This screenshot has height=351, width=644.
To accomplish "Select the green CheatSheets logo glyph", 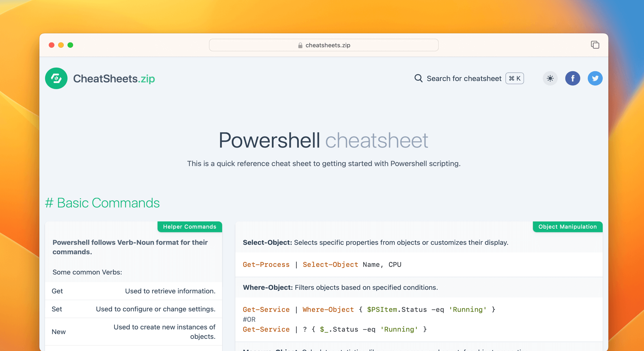I will click(56, 78).
